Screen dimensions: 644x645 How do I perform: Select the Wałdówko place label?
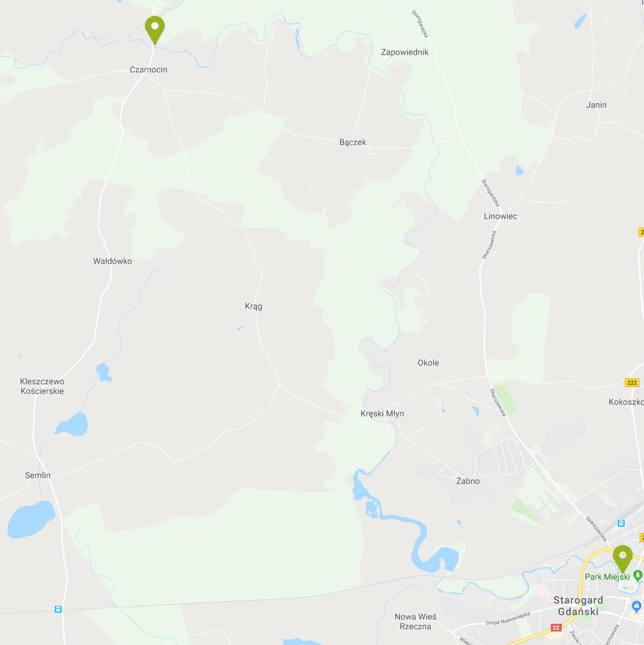pos(112,261)
